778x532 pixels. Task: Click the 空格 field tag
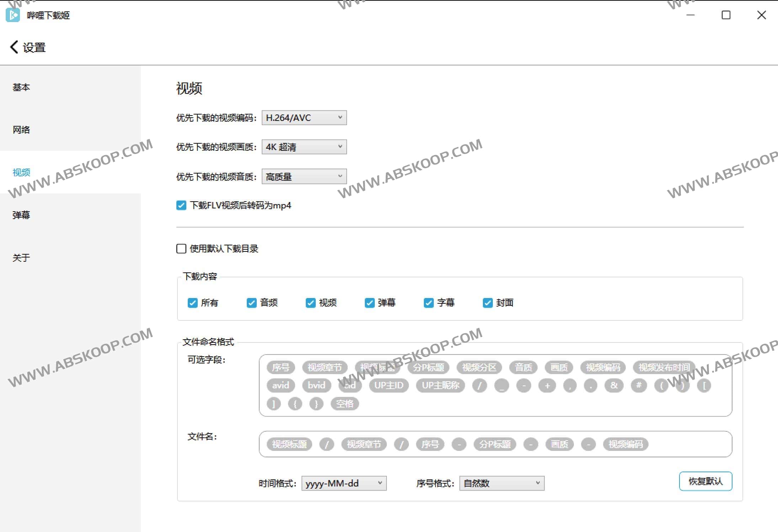345,404
